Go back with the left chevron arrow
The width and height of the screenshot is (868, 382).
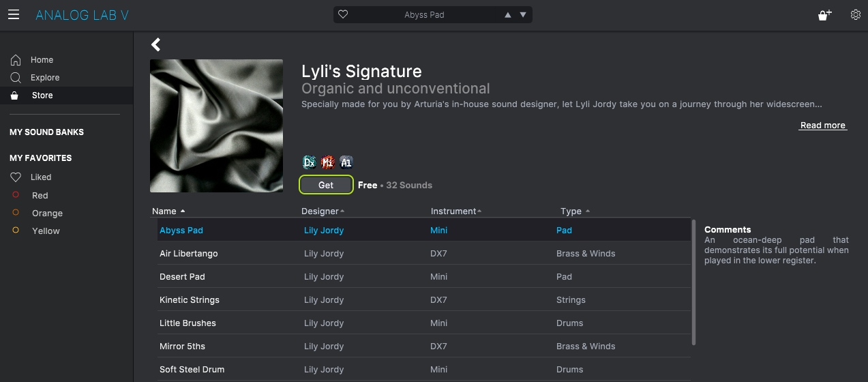(x=156, y=44)
